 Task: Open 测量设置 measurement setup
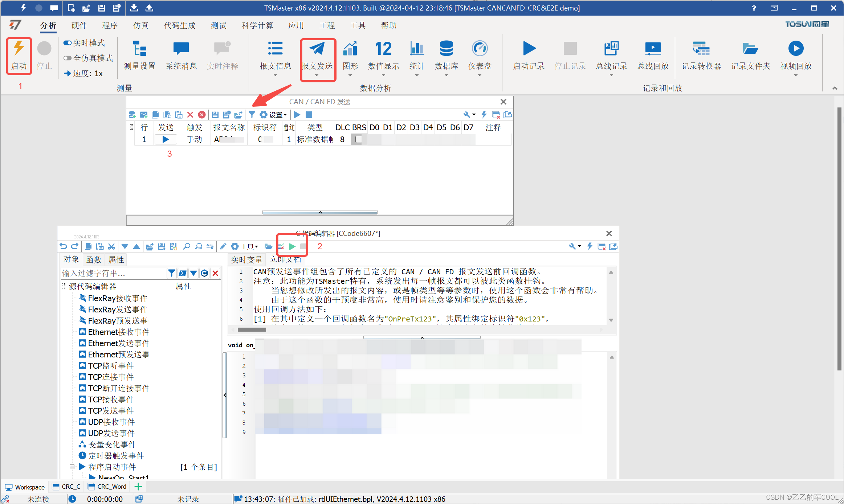pos(140,56)
